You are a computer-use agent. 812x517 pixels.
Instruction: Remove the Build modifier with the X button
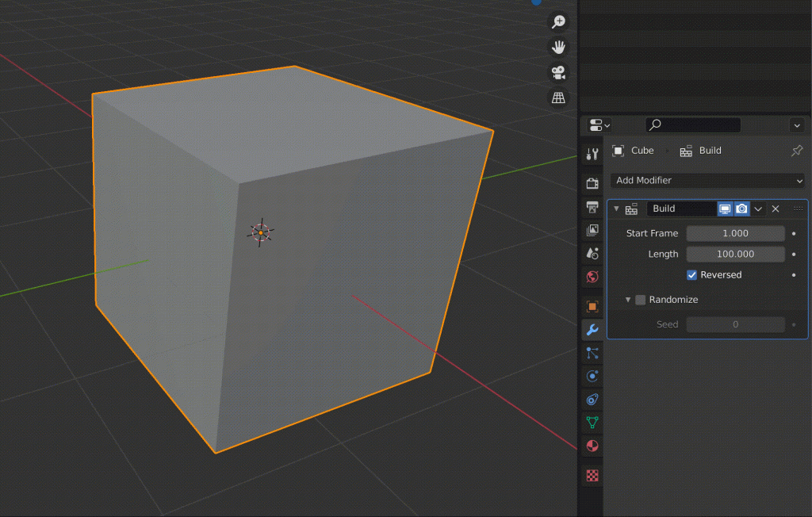pos(776,209)
